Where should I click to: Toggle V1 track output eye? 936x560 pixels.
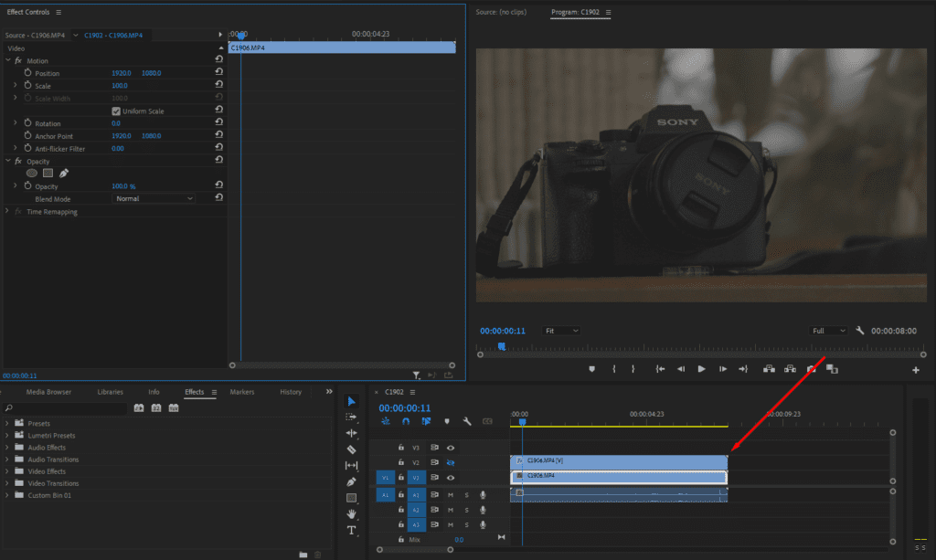tap(451, 477)
